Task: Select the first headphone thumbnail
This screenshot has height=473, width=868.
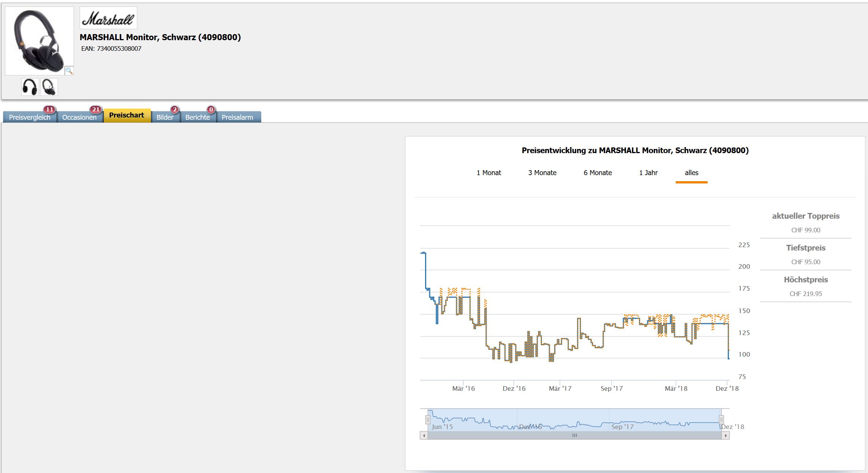Action: [x=30, y=87]
